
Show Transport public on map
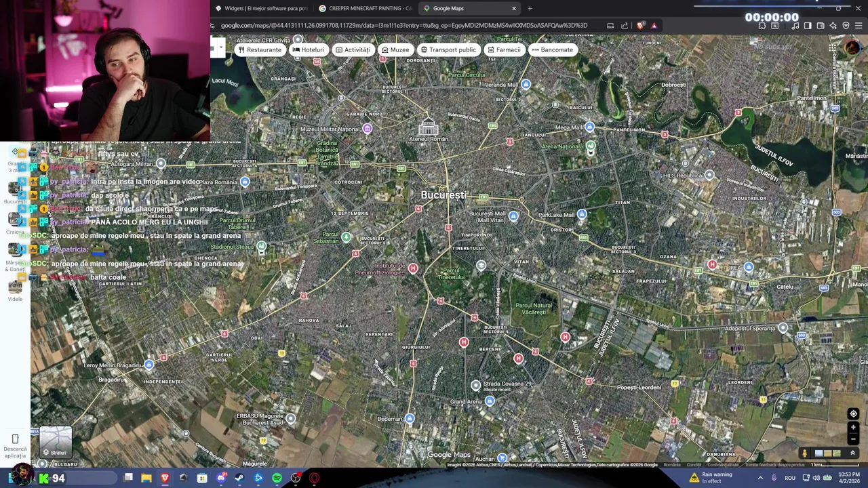(x=448, y=49)
